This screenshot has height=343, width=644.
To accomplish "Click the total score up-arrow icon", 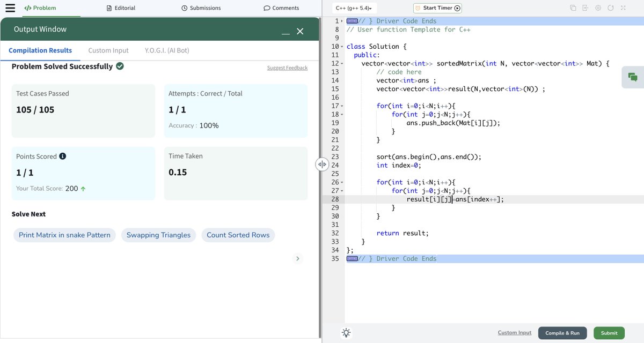I will (x=83, y=189).
